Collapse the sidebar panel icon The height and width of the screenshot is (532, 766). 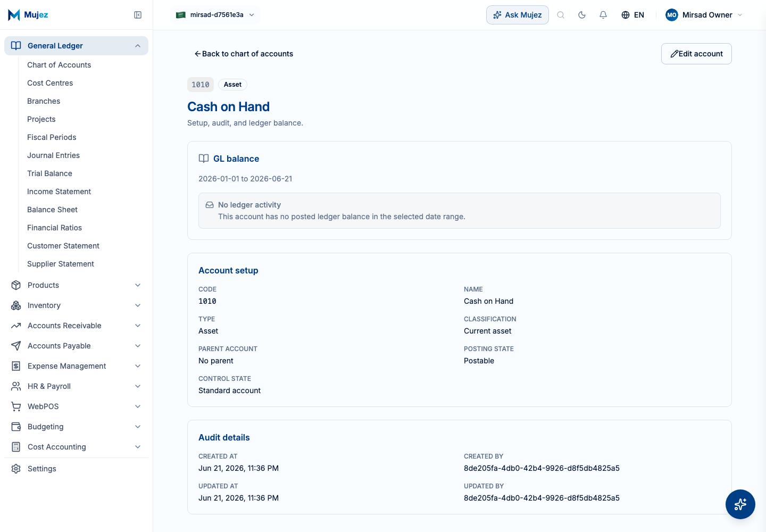pyautogui.click(x=138, y=15)
